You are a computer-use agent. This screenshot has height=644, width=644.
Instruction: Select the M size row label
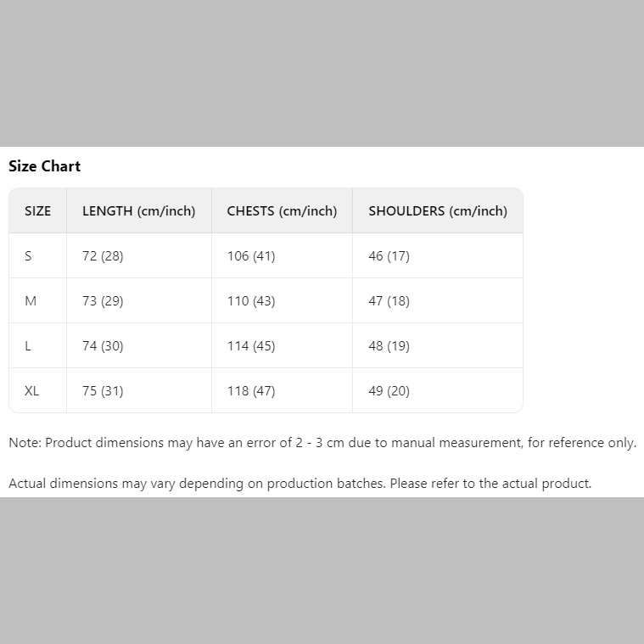click(31, 301)
